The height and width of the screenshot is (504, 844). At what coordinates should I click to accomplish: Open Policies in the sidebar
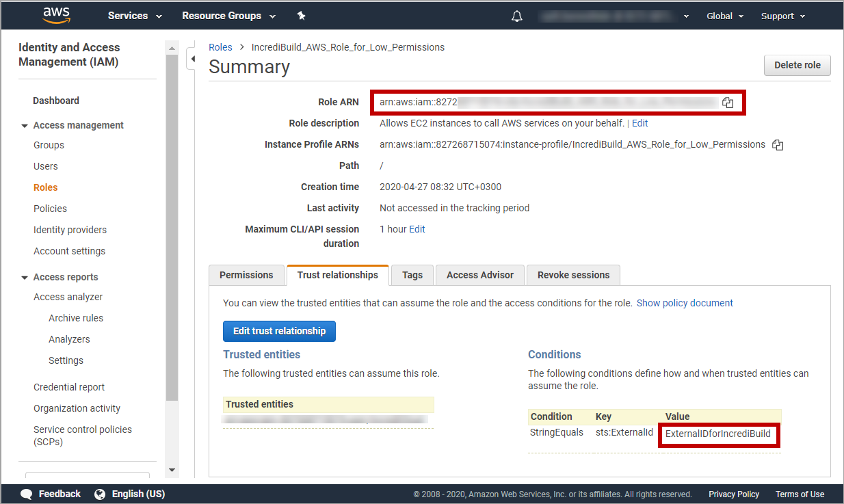click(x=51, y=209)
